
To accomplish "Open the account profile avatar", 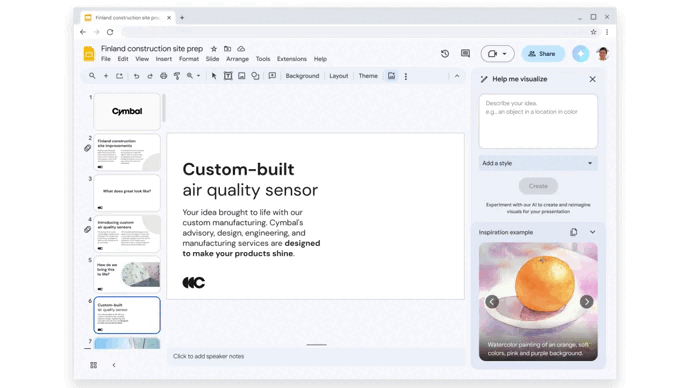I will [x=603, y=54].
